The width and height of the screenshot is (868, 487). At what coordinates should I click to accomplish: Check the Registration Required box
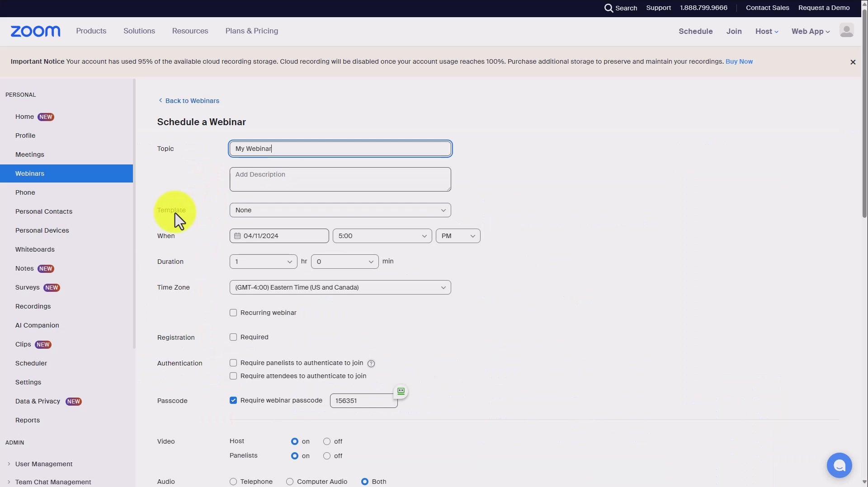click(x=233, y=337)
